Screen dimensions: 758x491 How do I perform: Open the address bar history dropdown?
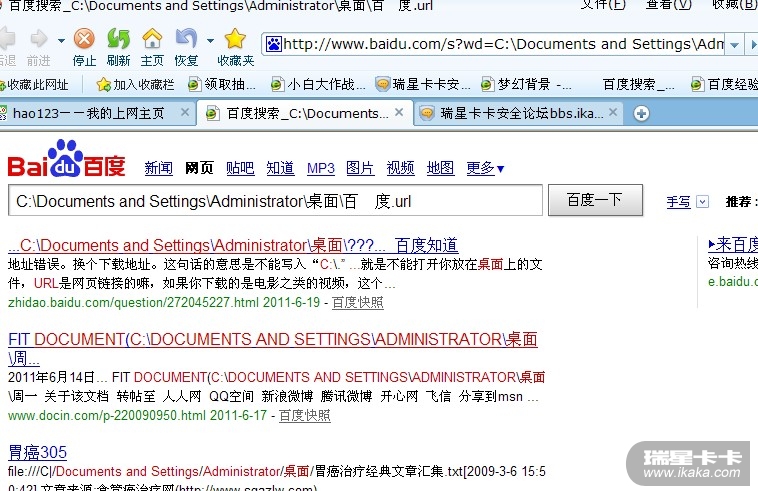coord(734,45)
